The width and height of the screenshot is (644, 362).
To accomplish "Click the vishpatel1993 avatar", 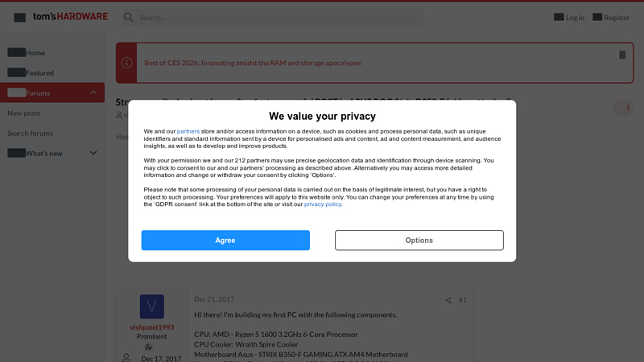I will point(151,306).
